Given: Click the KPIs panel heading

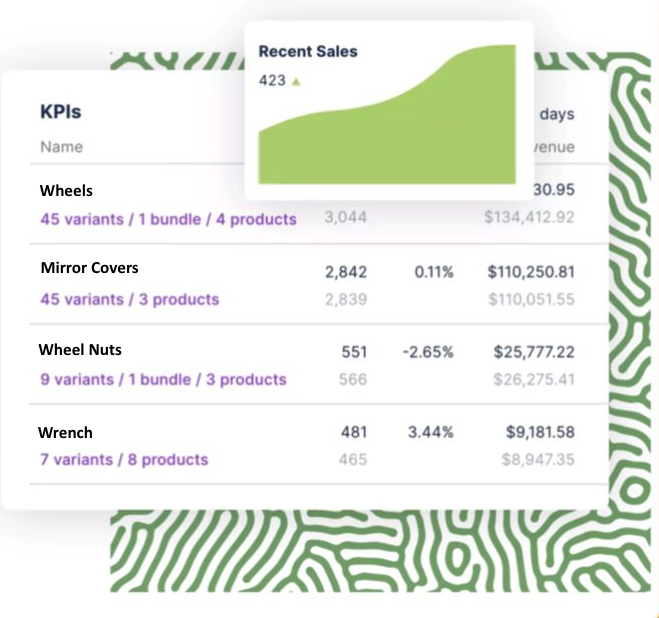Looking at the screenshot, I should click(61, 111).
